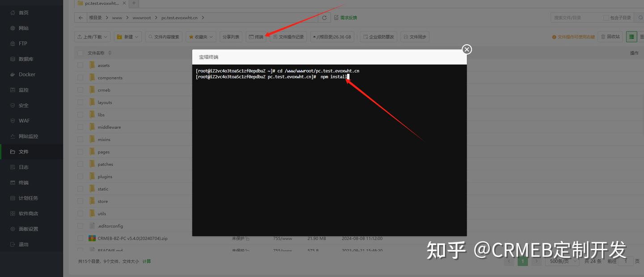644x277 pixels.
Task: Open 文件同步 file sync
Action: click(x=415, y=37)
